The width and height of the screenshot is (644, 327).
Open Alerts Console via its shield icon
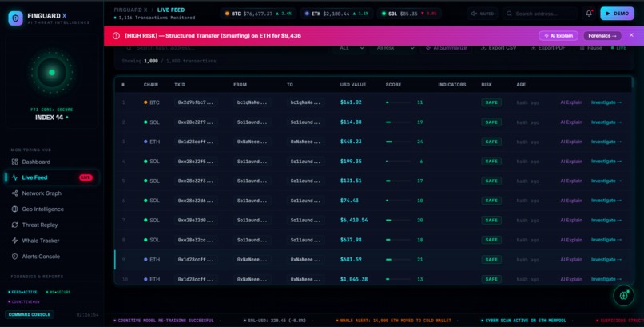pos(15,257)
